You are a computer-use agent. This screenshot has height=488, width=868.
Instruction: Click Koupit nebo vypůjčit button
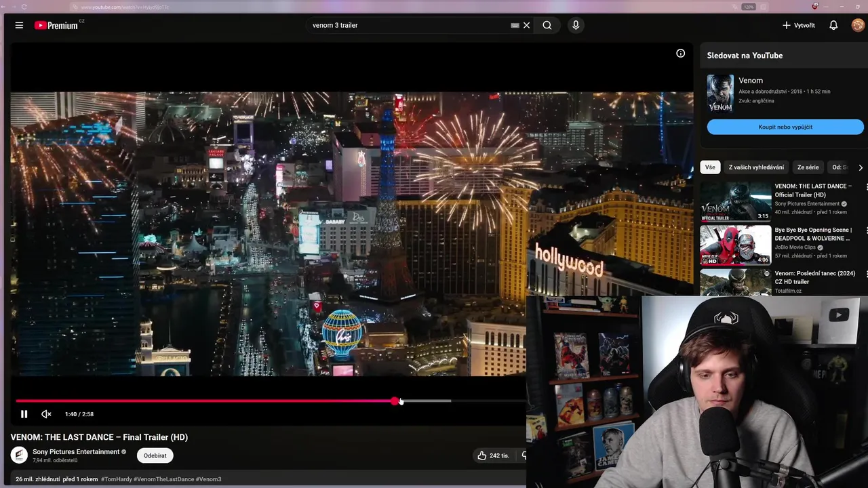[785, 127]
